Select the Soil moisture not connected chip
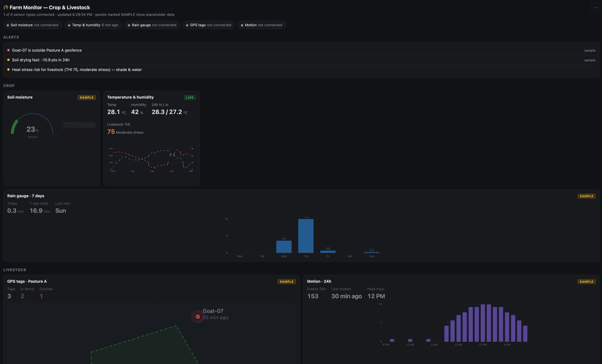This screenshot has height=364, width=602. tap(33, 25)
